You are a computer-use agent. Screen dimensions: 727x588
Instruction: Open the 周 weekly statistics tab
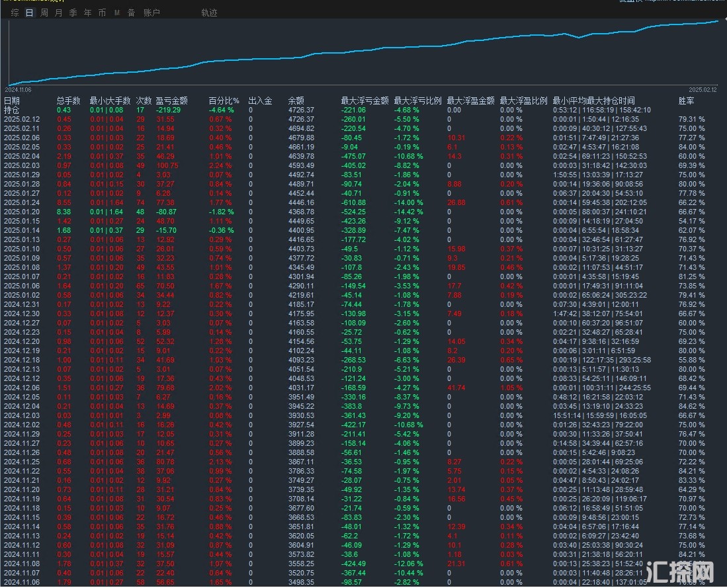coord(44,13)
